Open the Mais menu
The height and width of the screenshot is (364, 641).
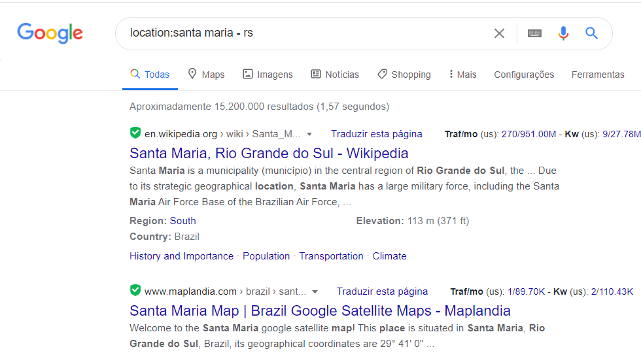(x=463, y=74)
